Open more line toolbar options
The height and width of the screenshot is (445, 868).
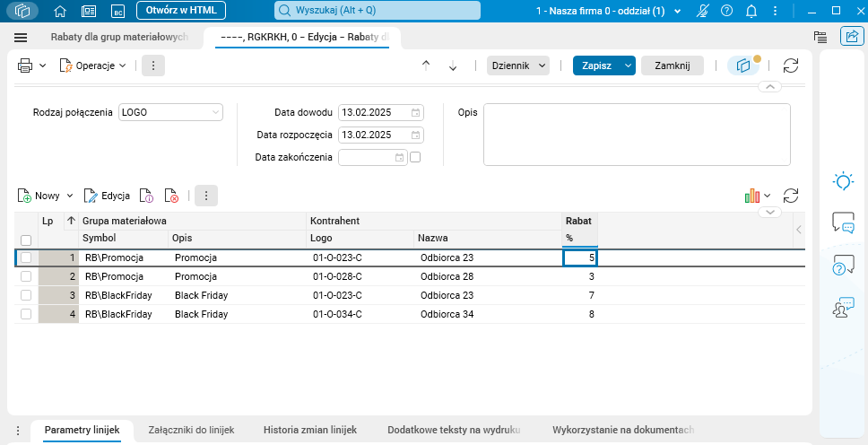coord(206,196)
